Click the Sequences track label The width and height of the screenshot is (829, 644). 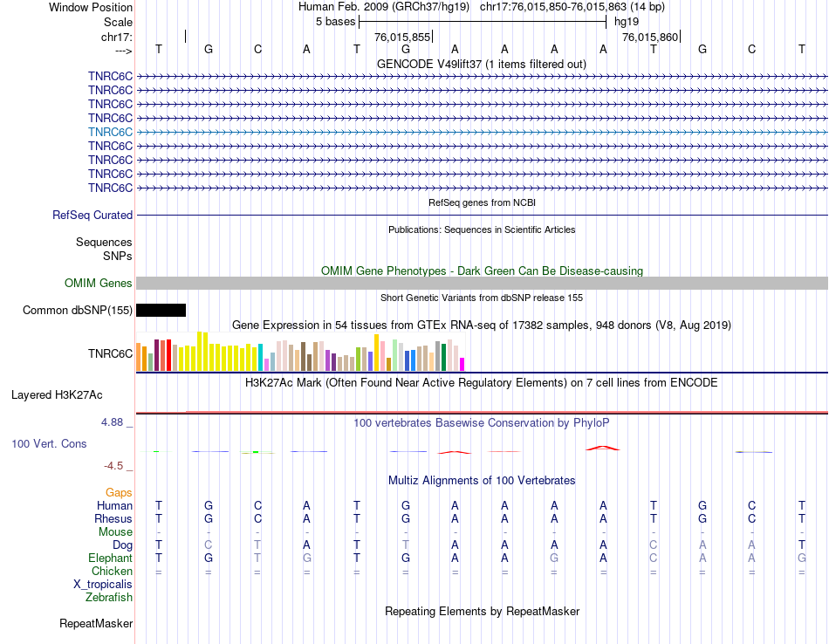click(104, 243)
